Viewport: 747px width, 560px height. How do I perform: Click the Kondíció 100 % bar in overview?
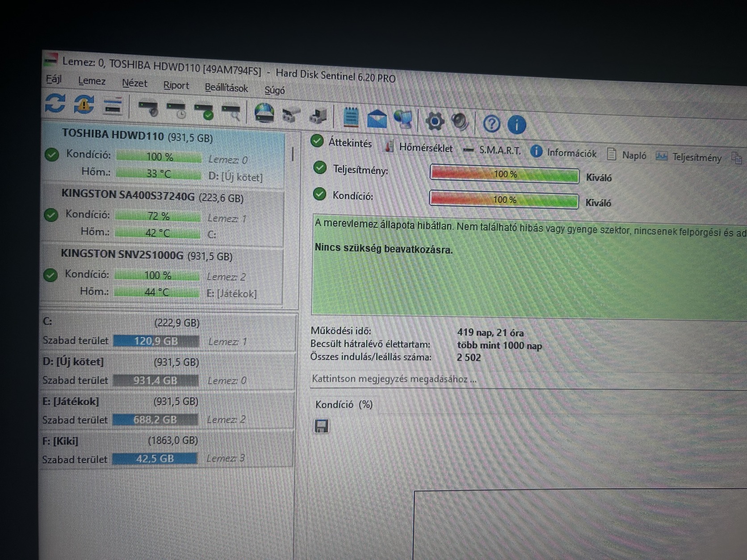point(504,199)
